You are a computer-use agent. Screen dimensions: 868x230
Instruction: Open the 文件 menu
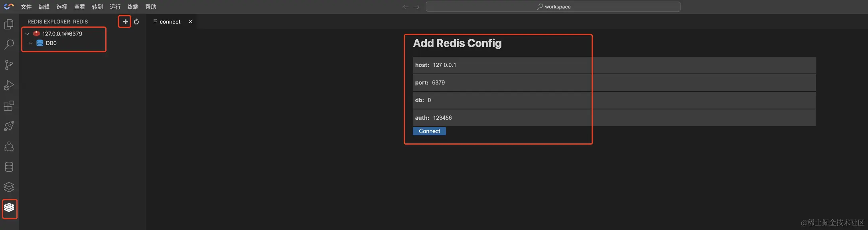pos(26,7)
